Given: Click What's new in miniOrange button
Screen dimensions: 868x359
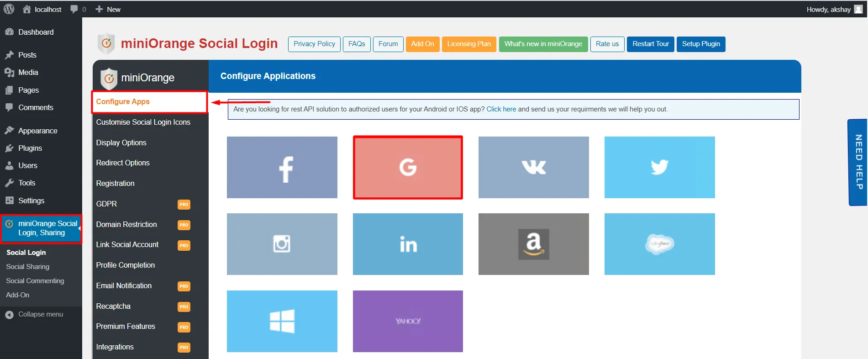Looking at the screenshot, I should [x=543, y=44].
